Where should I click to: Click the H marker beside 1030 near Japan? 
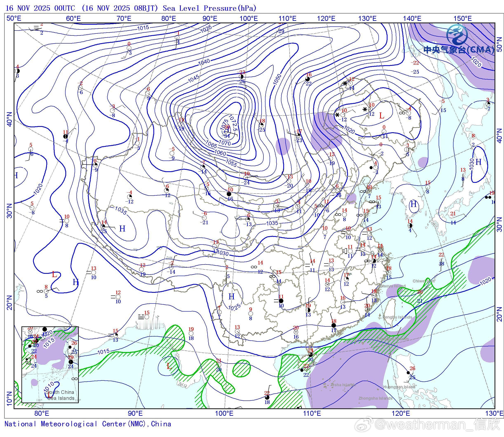click(x=478, y=162)
